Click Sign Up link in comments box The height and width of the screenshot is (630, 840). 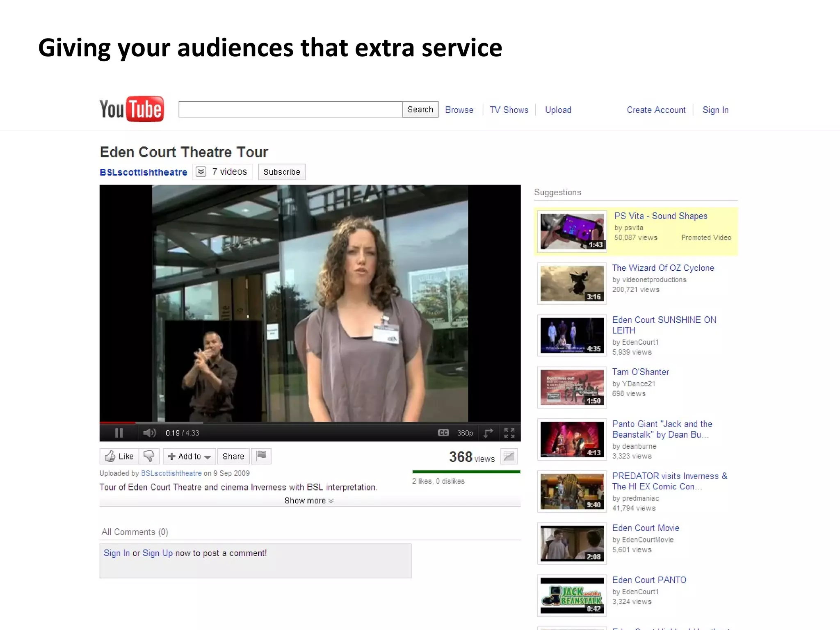point(157,553)
